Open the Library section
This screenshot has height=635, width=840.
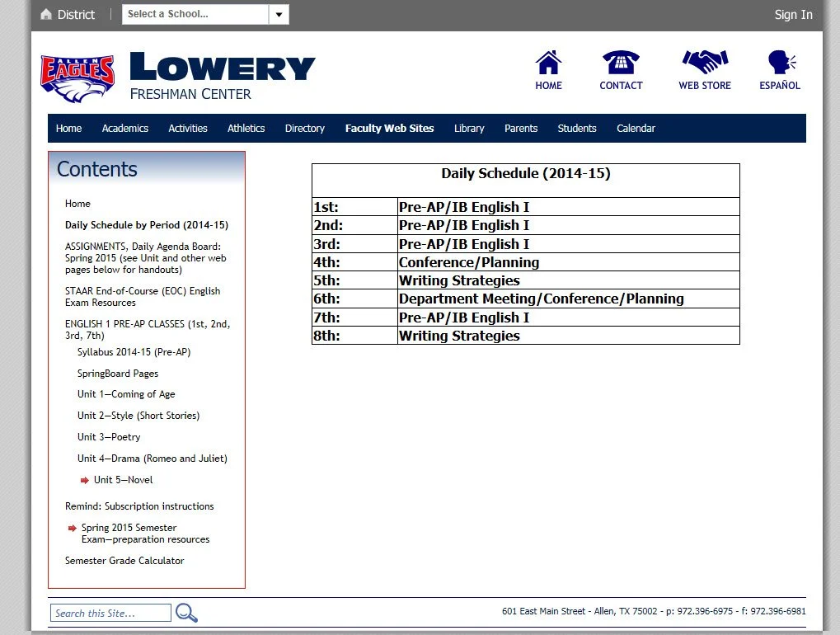[x=468, y=128]
